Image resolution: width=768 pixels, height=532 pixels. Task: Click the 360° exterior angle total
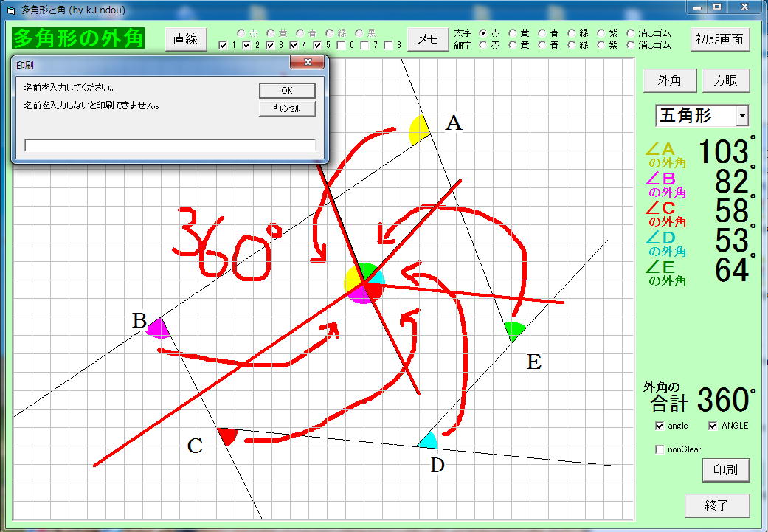pos(724,400)
